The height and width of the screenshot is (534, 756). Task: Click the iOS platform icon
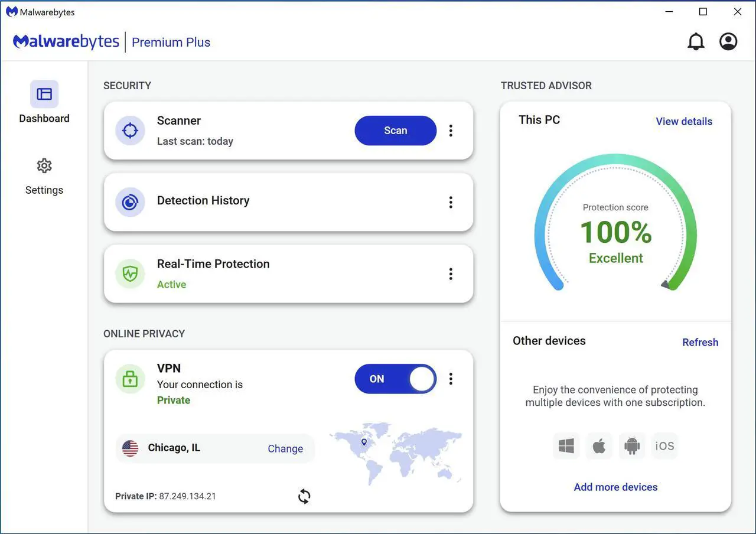point(664,446)
